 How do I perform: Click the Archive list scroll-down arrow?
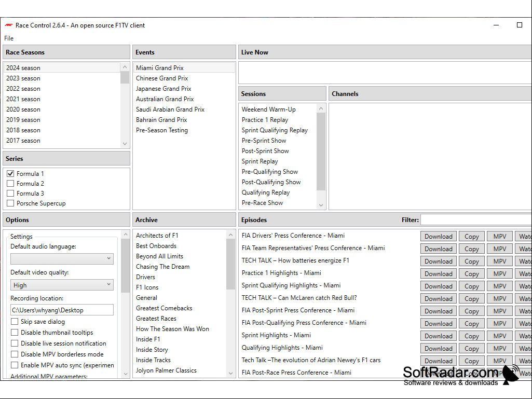click(231, 373)
